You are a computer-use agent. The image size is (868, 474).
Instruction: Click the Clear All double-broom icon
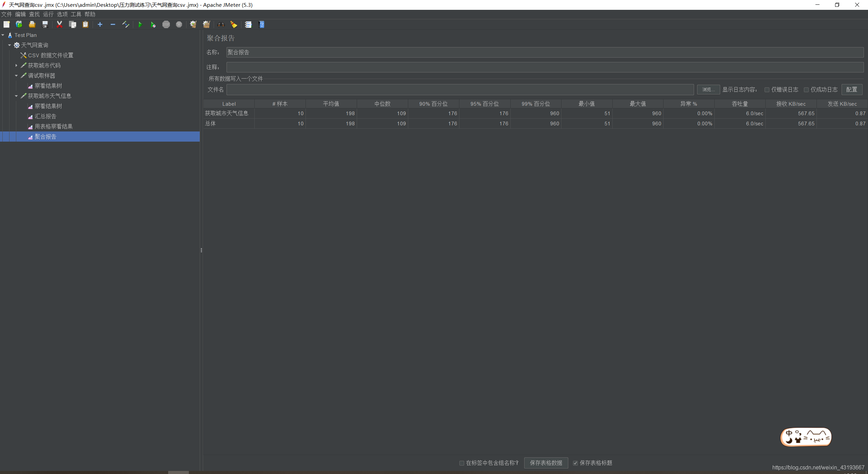pos(206,24)
